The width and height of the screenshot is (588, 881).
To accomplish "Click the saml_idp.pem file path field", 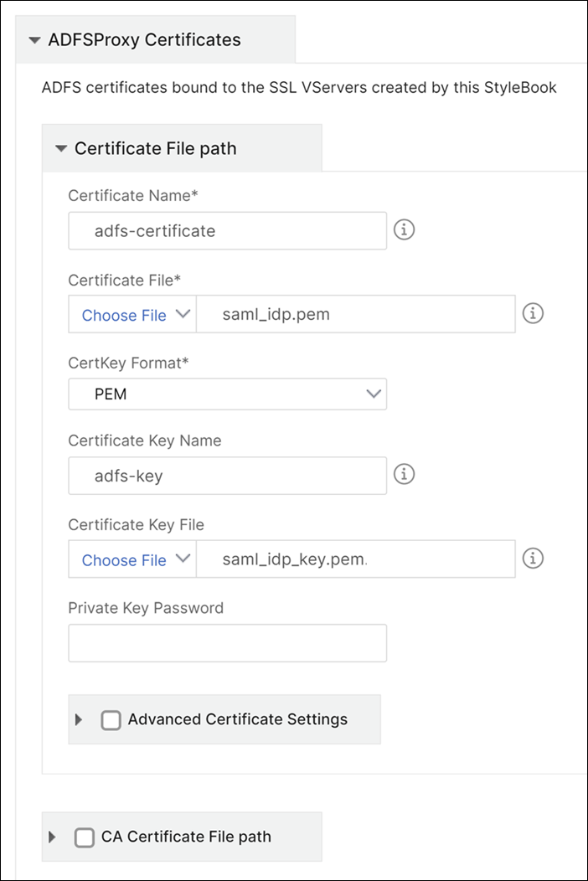I will point(356,315).
